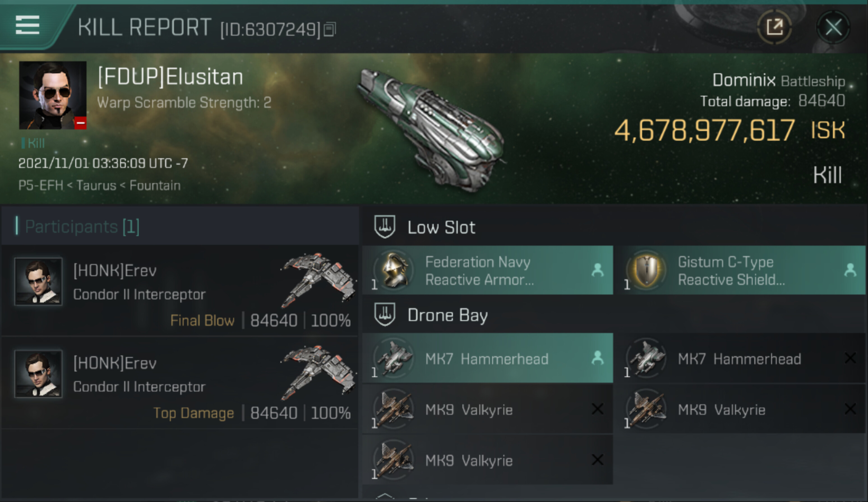Collapse the Low Slot section

coord(385,226)
